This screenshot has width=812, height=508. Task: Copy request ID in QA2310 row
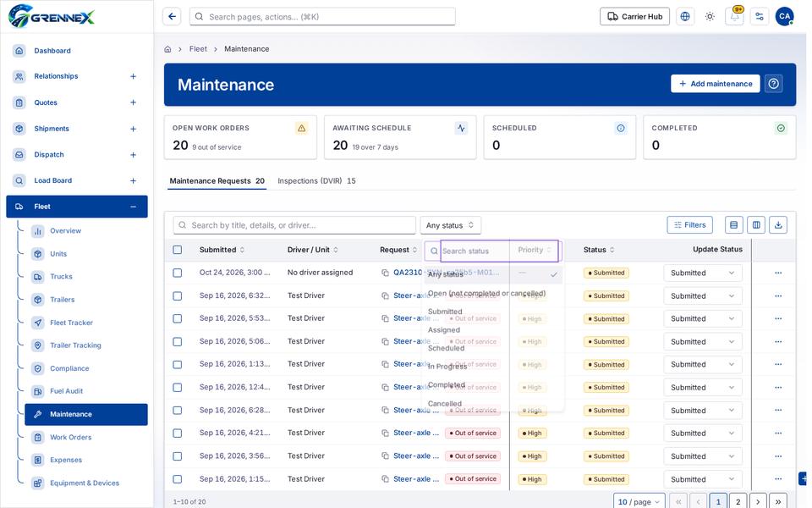[386, 273]
